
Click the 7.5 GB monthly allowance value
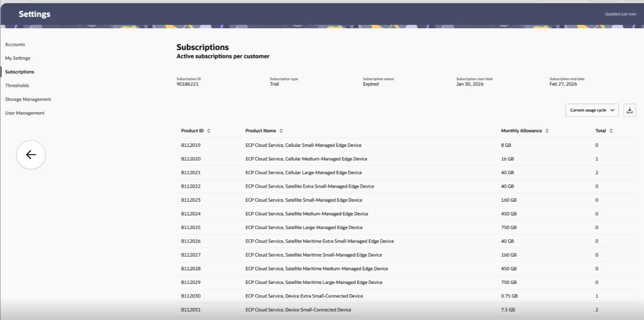coord(508,310)
